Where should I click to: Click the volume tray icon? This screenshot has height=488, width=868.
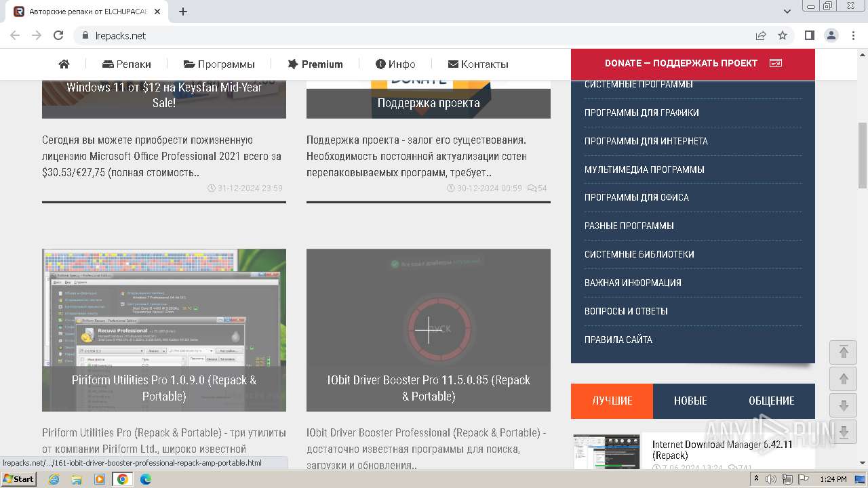click(x=772, y=479)
